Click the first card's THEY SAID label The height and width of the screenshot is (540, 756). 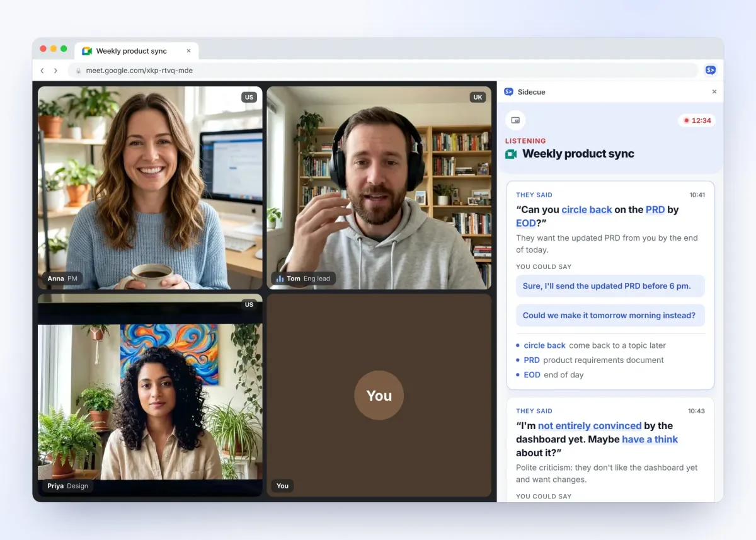tap(534, 195)
